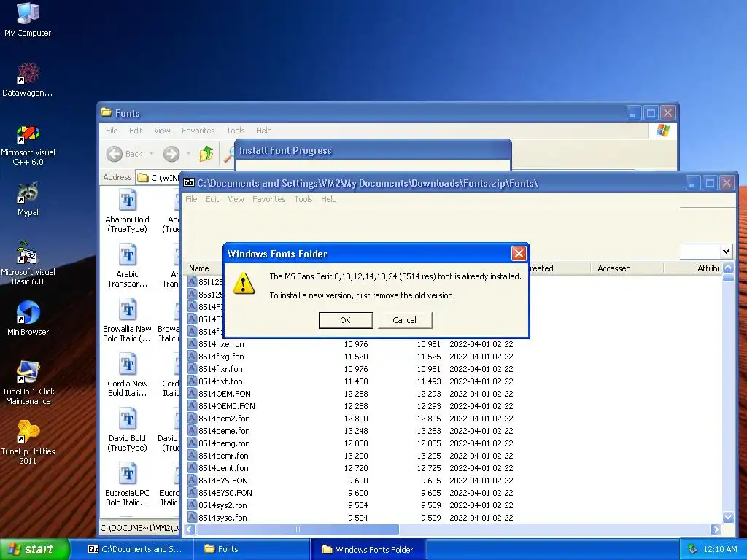747x560 pixels.
Task: Open the View menu in the 7-Zip window
Action: (236, 199)
